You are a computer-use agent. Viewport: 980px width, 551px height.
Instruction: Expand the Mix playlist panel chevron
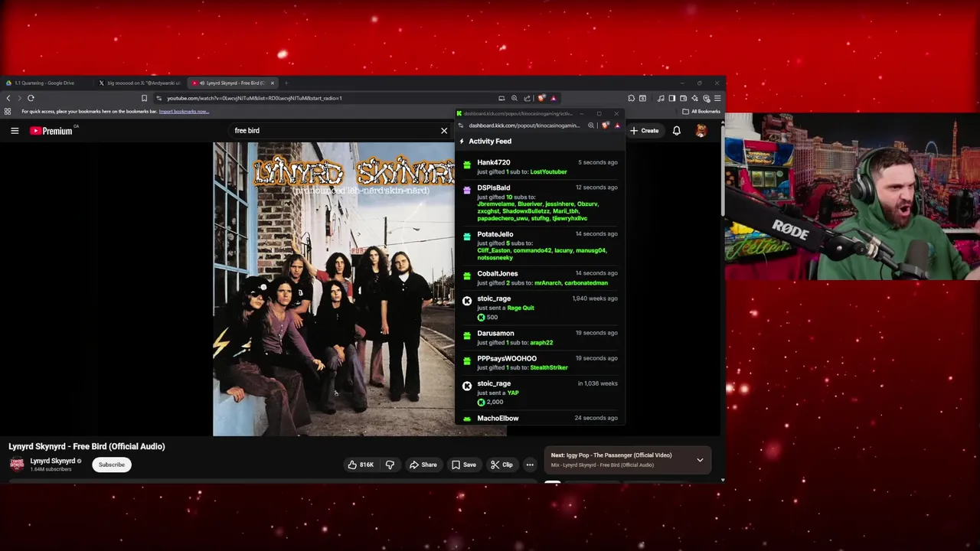click(x=700, y=460)
